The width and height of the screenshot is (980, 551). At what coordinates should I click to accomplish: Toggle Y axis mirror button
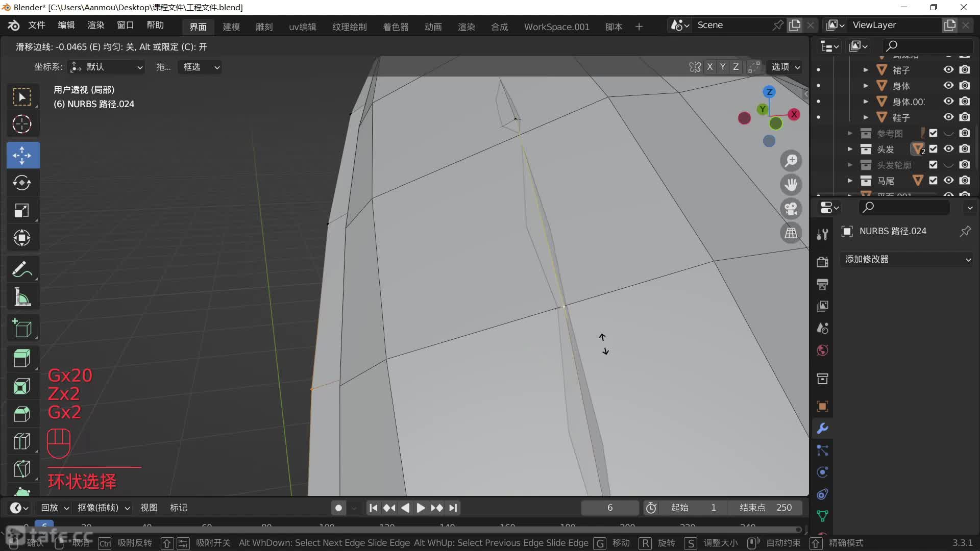click(723, 67)
